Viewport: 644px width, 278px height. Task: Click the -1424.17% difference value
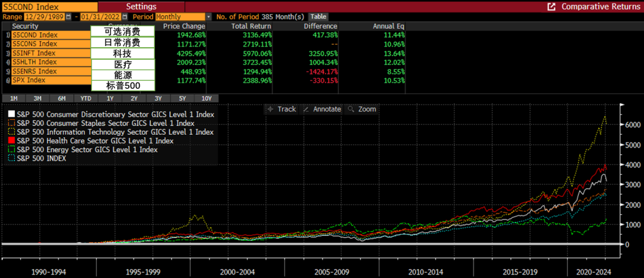click(x=321, y=72)
